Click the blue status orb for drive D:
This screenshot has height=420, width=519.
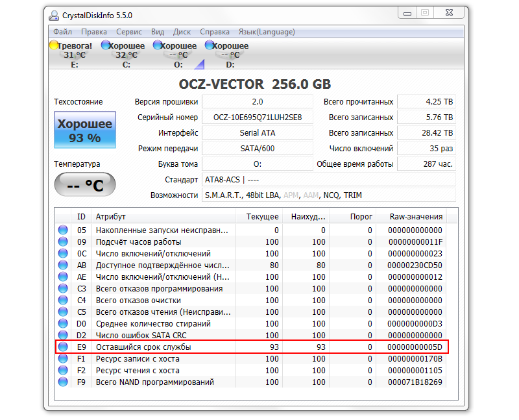210,45
